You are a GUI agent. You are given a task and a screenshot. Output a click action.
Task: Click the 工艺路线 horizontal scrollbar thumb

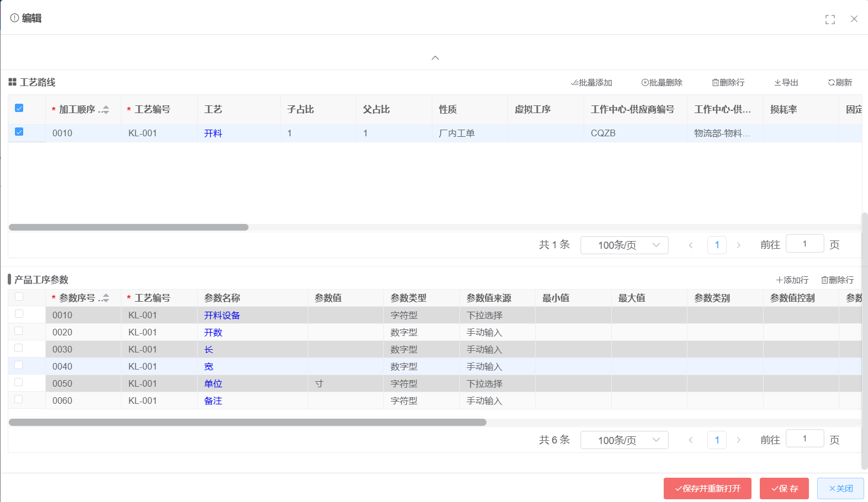pos(129,227)
